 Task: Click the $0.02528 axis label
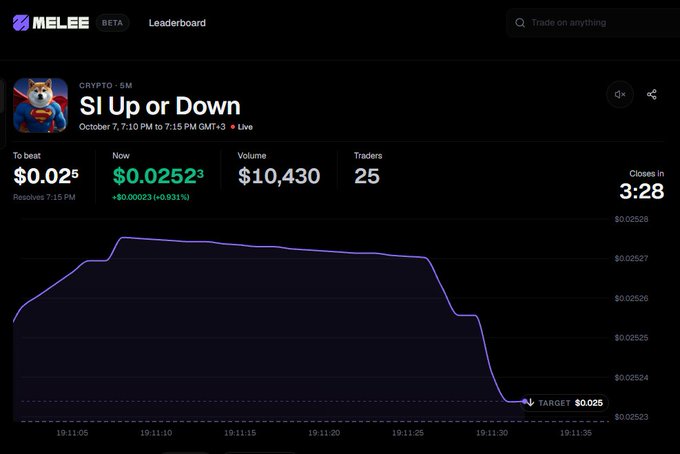coord(631,219)
